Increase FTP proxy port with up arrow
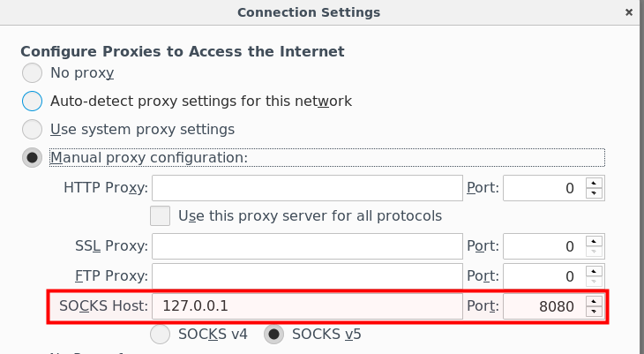This screenshot has width=644, height=354. [594, 271]
